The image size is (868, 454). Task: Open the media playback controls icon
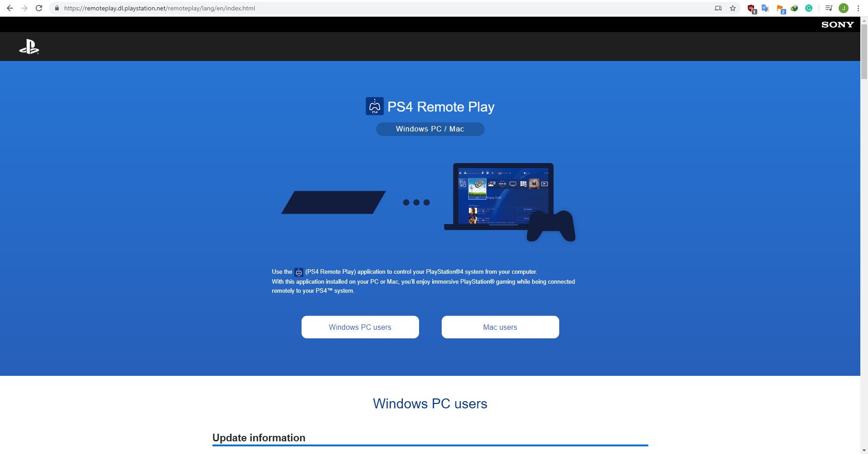(829, 8)
